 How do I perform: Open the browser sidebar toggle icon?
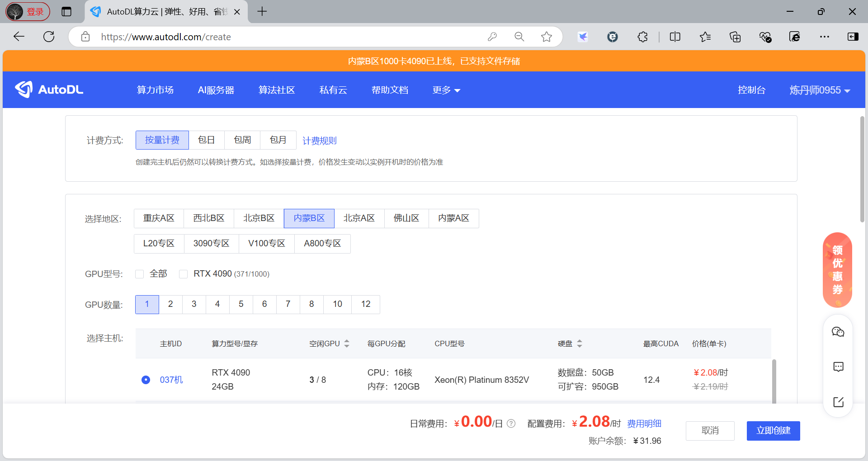click(x=853, y=37)
